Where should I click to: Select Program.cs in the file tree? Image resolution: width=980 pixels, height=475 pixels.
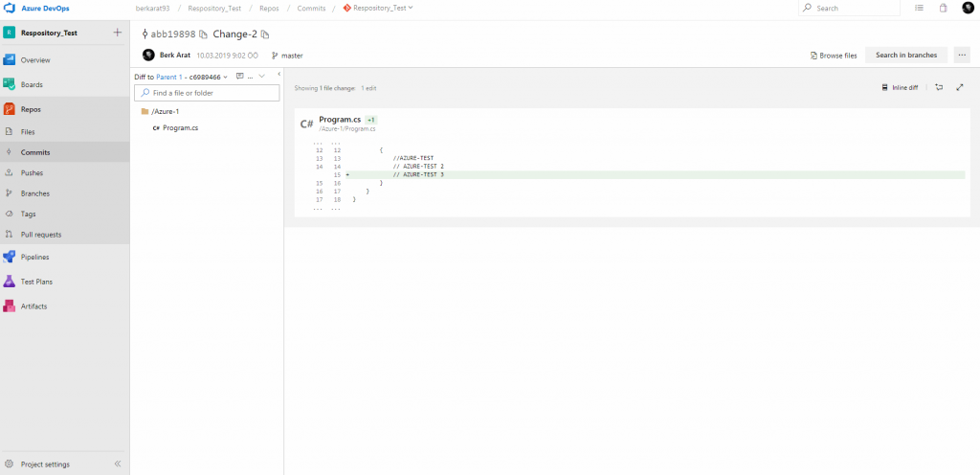click(176, 127)
